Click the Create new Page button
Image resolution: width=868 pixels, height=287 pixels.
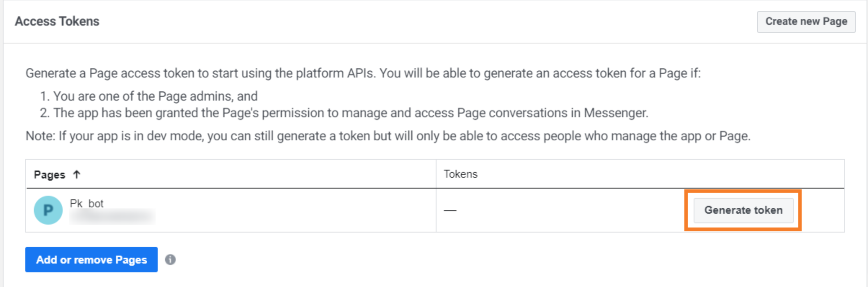tap(806, 22)
